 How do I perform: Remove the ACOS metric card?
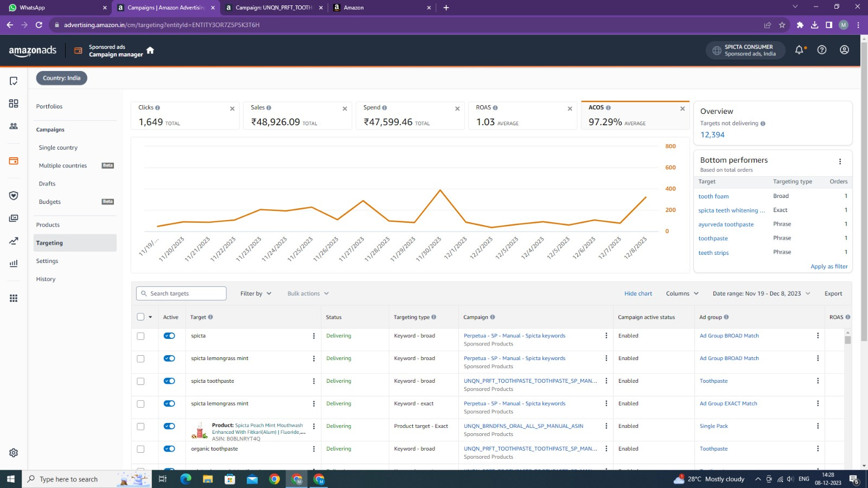coord(682,109)
